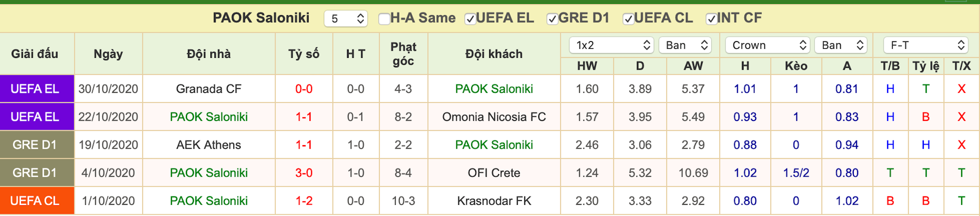This screenshot has height=216, width=980.
Task: Click the 3-0 score against OFI Crete
Action: pyautogui.click(x=304, y=173)
